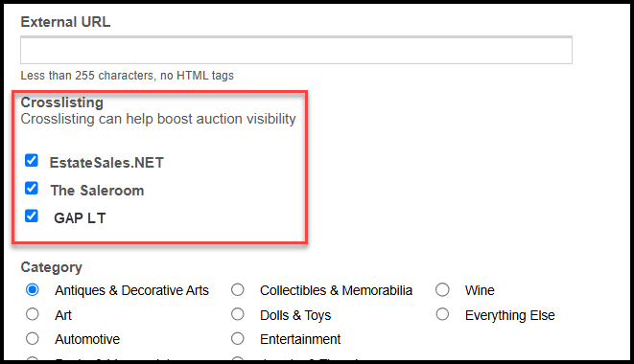This screenshot has height=364, width=634.
Task: Click the Collectibles & Memorabilia label text
Action: 336,290
